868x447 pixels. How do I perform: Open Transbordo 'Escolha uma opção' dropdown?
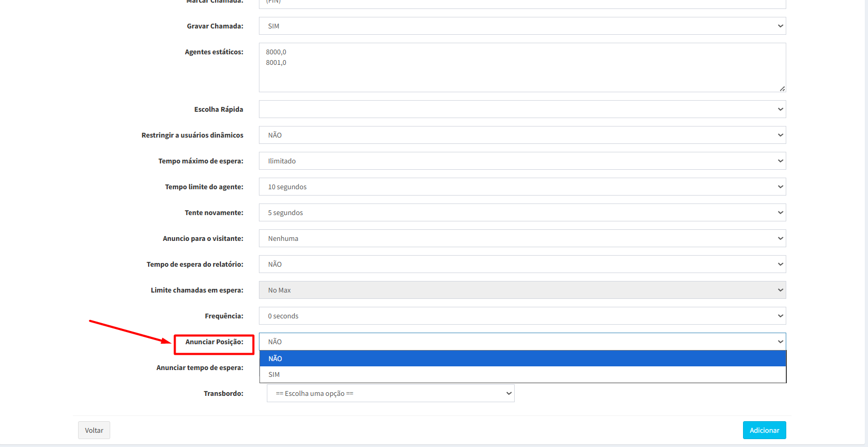click(x=390, y=393)
